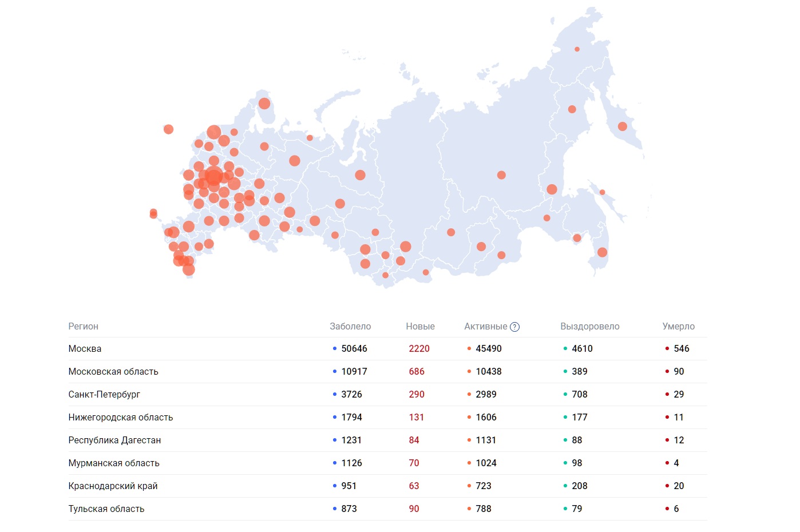The height and width of the screenshot is (532, 800).
Task: Click Moscow active cases value 45490
Action: (x=489, y=349)
